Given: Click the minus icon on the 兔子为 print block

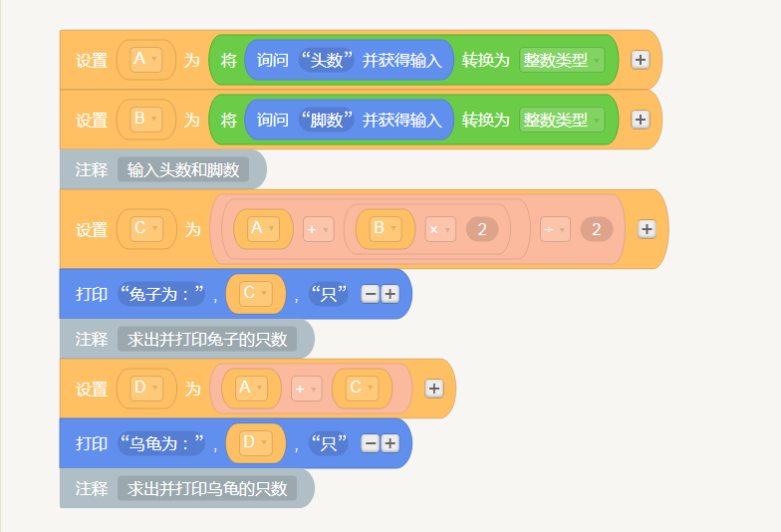Looking at the screenshot, I should (x=371, y=294).
